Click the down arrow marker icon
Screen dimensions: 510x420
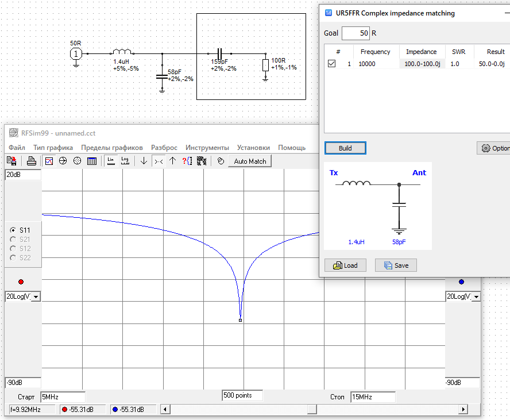144,161
